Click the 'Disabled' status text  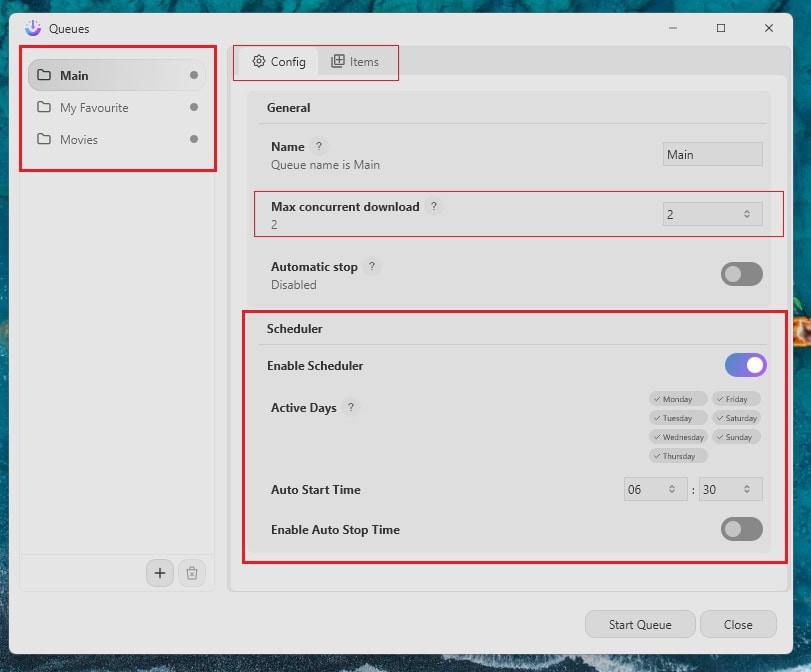coord(294,285)
